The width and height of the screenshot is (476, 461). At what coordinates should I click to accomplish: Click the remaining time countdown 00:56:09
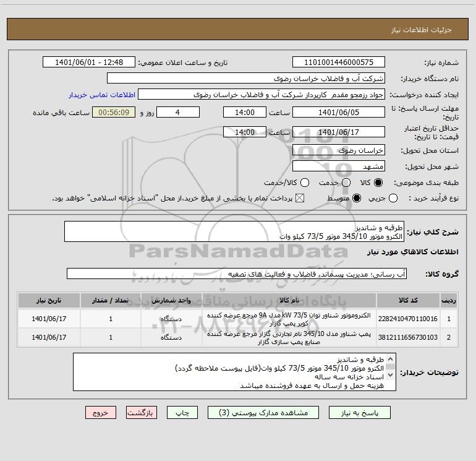(x=114, y=112)
